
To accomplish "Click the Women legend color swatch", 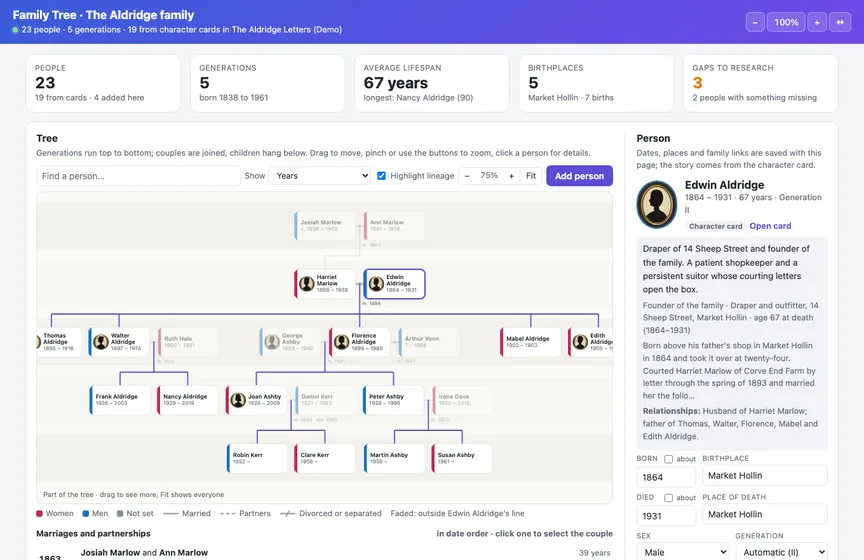I will pyautogui.click(x=40, y=514).
